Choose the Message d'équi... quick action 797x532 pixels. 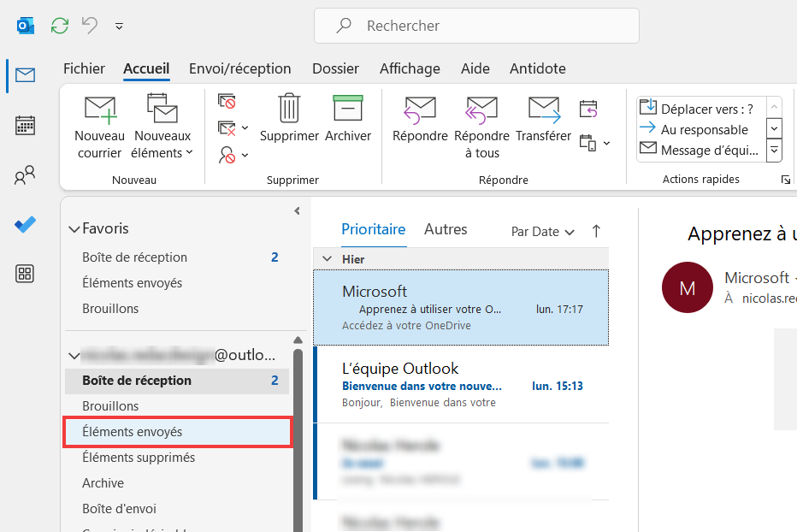(700, 150)
